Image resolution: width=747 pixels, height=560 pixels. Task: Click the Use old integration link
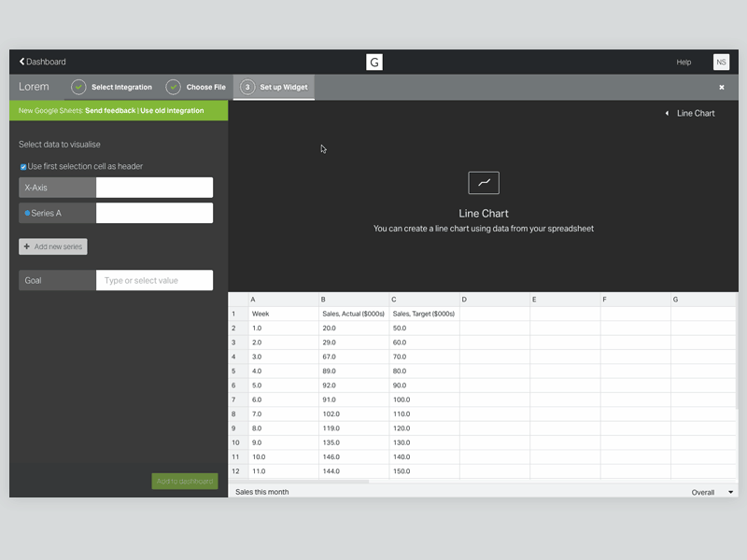point(172,110)
